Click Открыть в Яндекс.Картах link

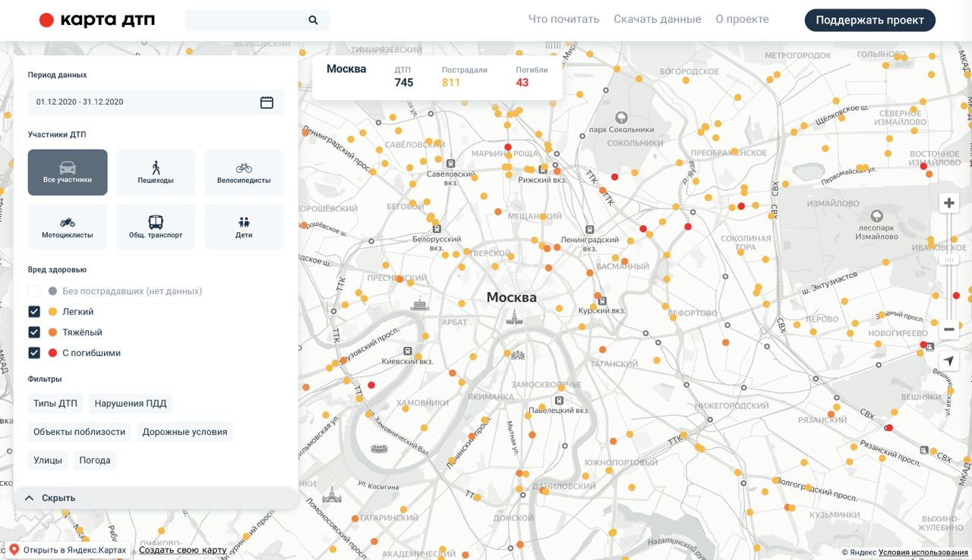[74, 550]
